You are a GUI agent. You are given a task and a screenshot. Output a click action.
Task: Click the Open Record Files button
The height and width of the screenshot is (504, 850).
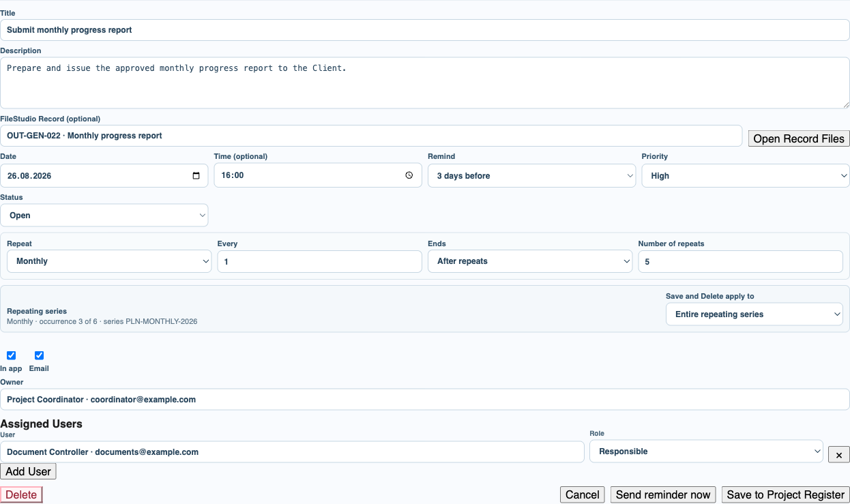[x=799, y=138]
